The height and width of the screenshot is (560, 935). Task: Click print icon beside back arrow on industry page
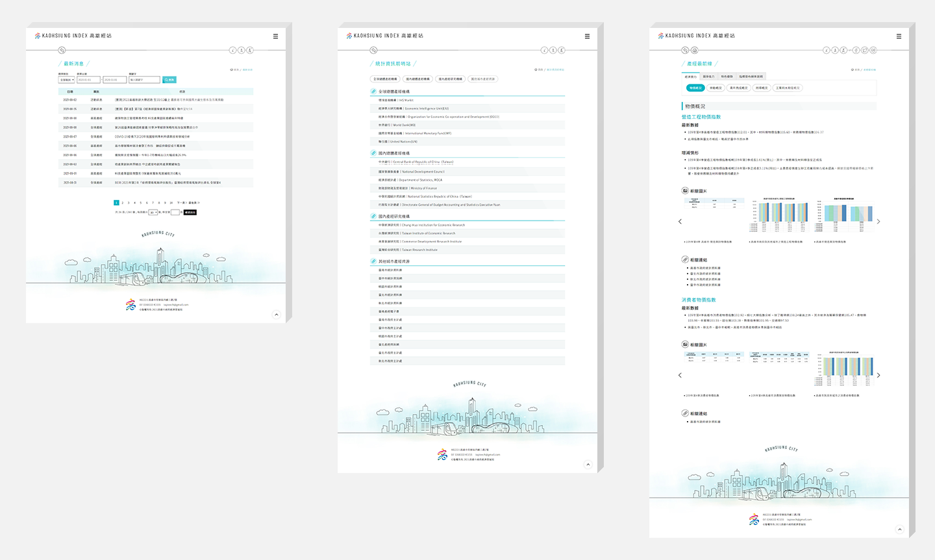(694, 50)
